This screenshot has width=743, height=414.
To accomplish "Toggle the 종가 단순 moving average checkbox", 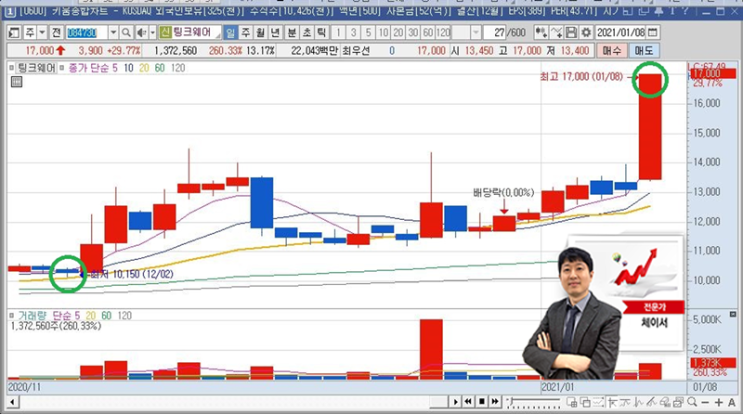I will tap(62, 68).
